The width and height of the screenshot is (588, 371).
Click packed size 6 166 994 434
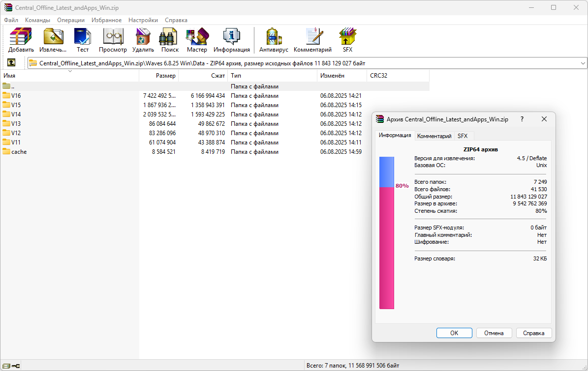(208, 95)
